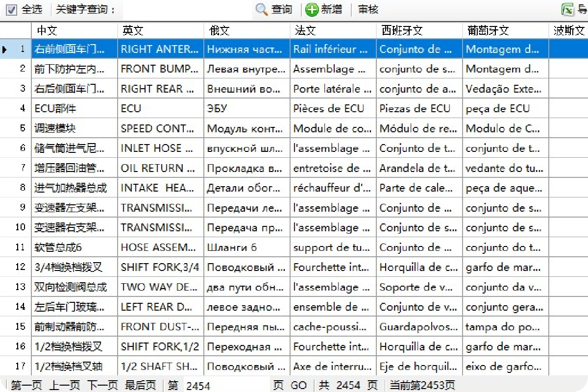Jump to last page 最后页

pos(141,386)
